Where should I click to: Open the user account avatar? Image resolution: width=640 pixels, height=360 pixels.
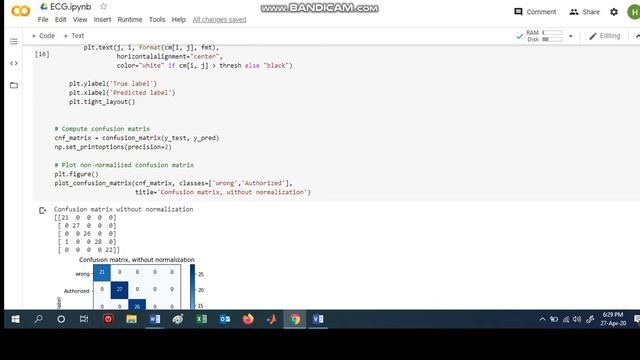(x=634, y=12)
